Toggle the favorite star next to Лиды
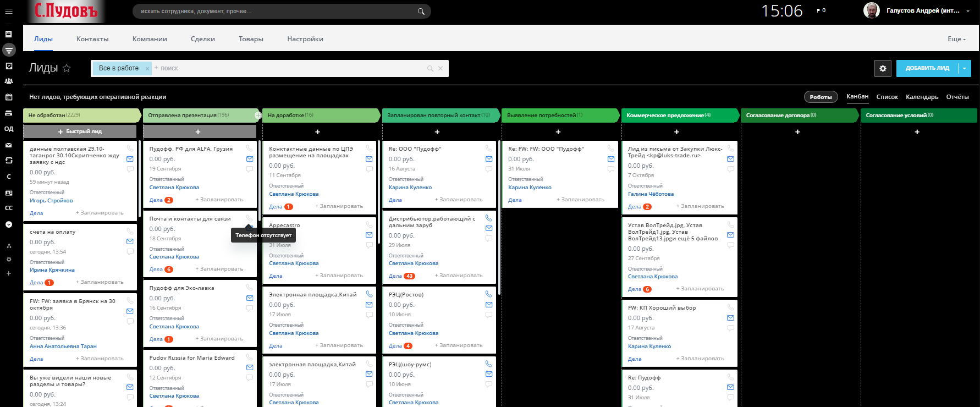 point(67,68)
